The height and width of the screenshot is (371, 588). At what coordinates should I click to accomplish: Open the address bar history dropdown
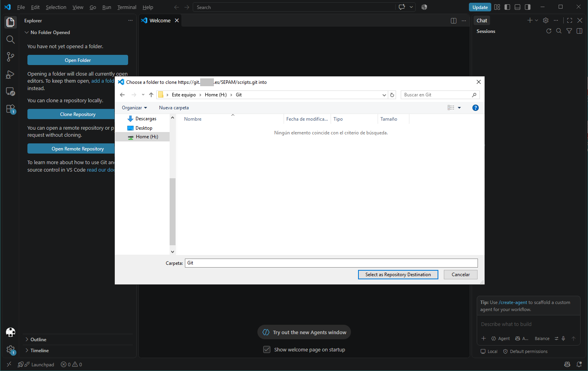pyautogui.click(x=384, y=95)
